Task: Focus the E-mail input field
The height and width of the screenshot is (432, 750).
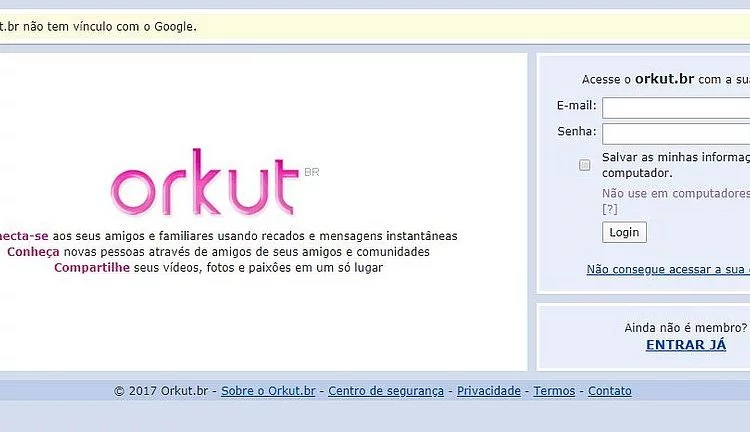Action: pos(676,108)
